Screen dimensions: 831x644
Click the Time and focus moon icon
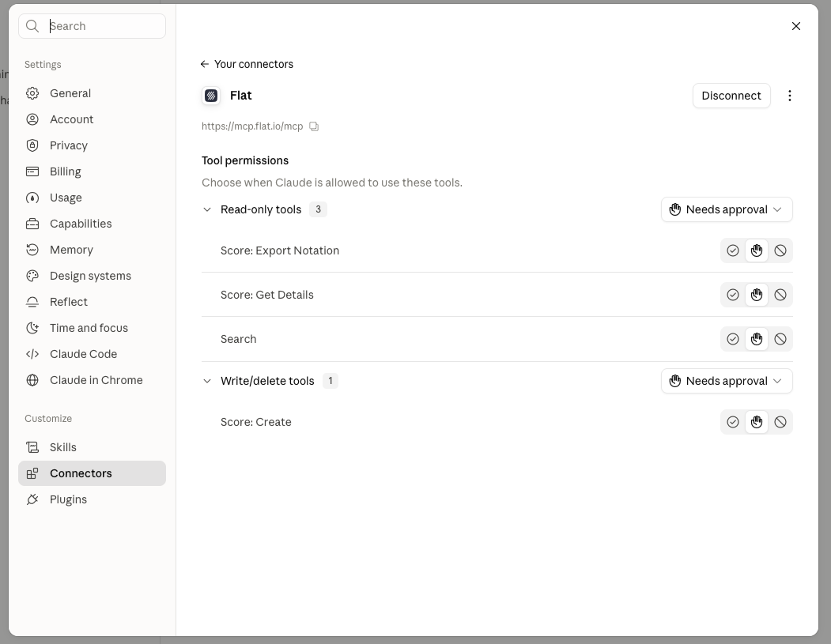[32, 328]
